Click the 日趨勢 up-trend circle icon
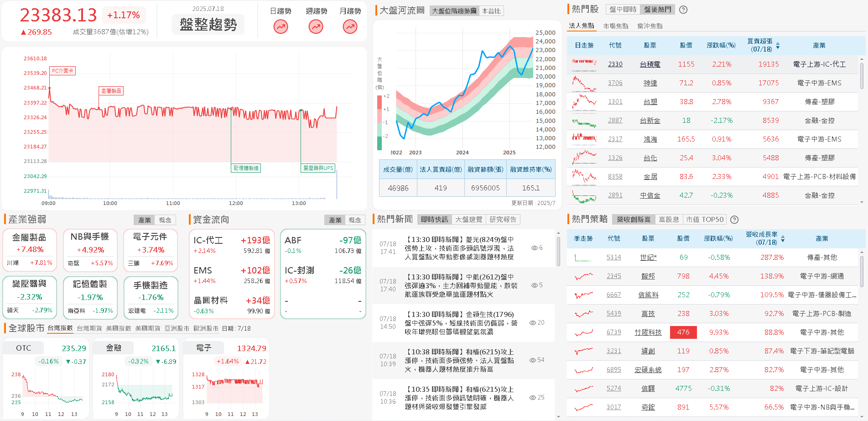The width and height of the screenshot is (868, 421). [281, 27]
